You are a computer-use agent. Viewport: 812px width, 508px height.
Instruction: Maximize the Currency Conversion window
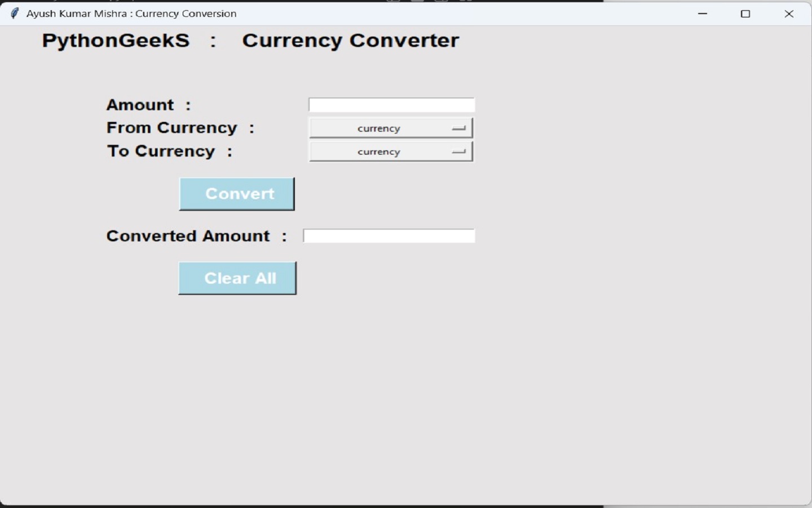(x=745, y=14)
